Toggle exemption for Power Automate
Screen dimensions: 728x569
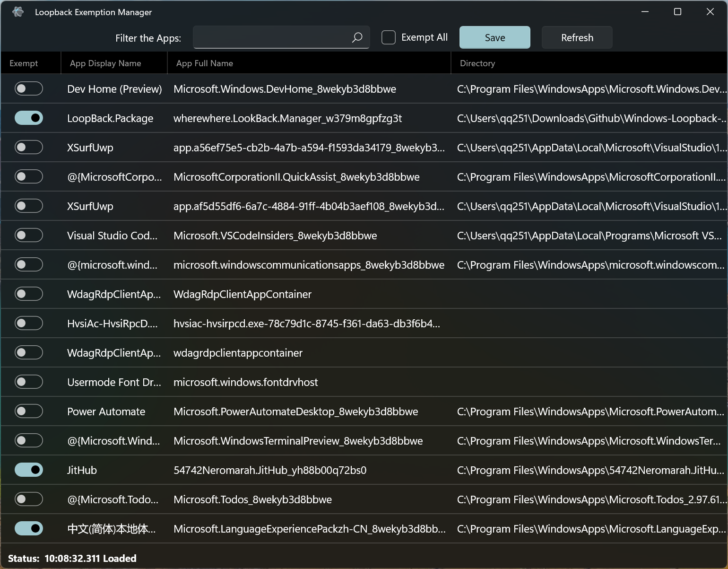[29, 411]
